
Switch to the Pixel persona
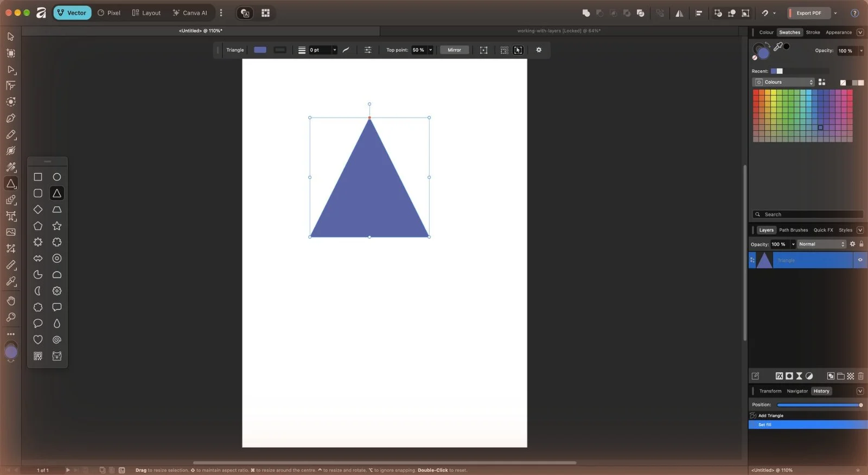tap(109, 13)
